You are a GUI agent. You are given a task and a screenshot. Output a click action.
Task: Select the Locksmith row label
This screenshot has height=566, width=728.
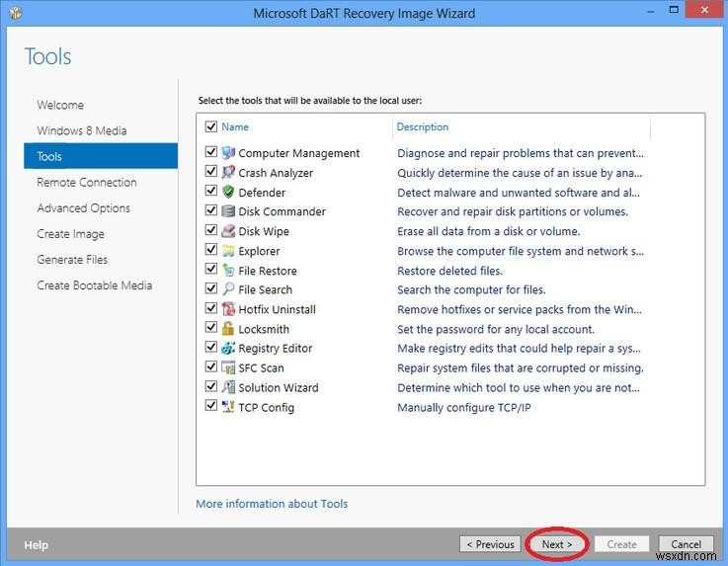pos(264,329)
